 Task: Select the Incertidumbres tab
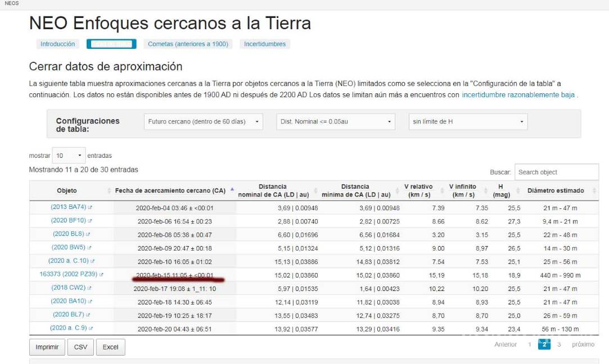click(x=265, y=44)
